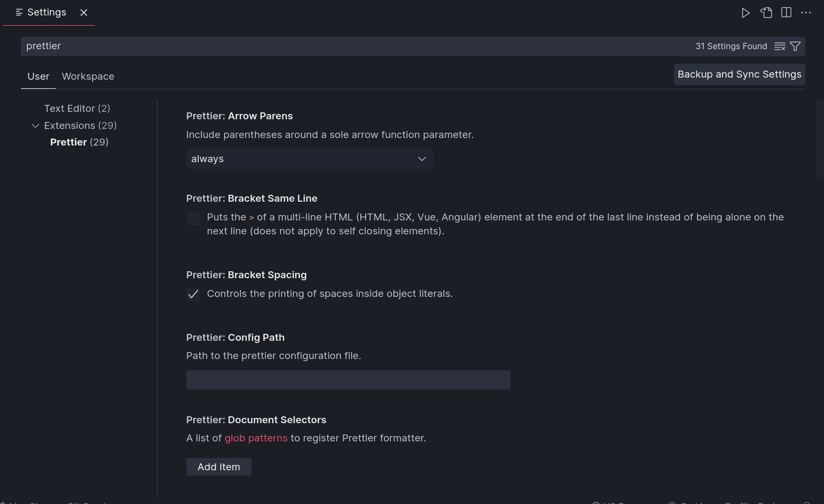The width and height of the screenshot is (824, 504).
Task: Click the Run play icon in the title bar
Action: (x=745, y=13)
